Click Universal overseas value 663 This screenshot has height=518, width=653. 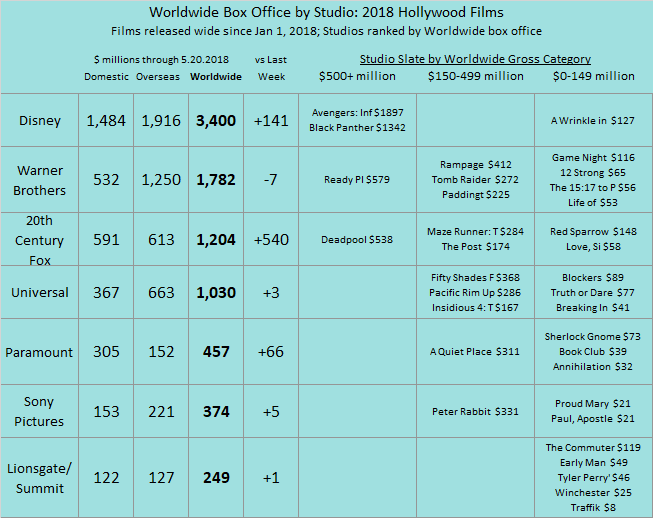coord(161,293)
